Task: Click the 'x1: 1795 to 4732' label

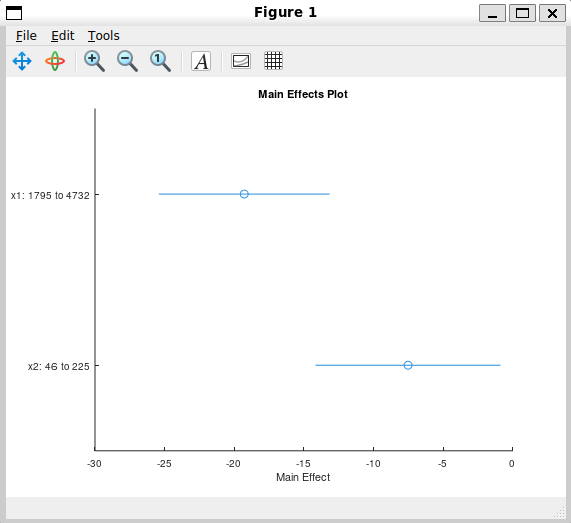Action: click(50, 196)
